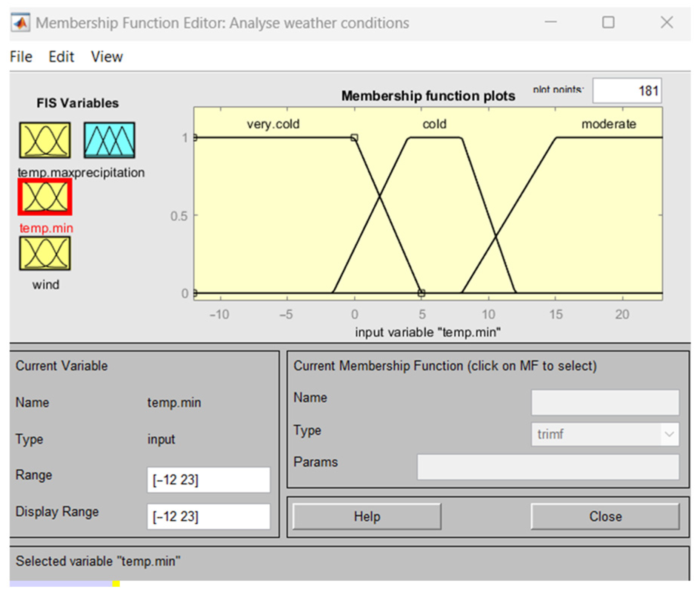
Task: Select the moderate membership function label
Action: (608, 124)
